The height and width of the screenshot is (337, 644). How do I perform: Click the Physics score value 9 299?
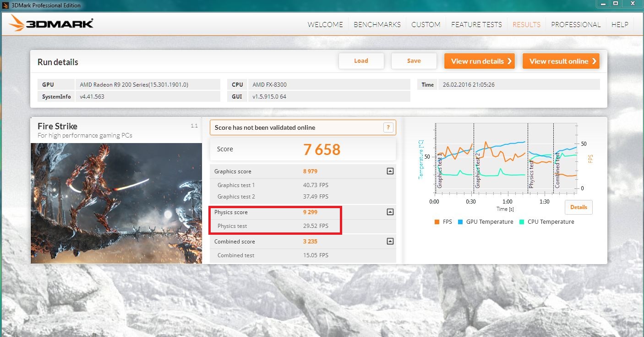tap(310, 212)
